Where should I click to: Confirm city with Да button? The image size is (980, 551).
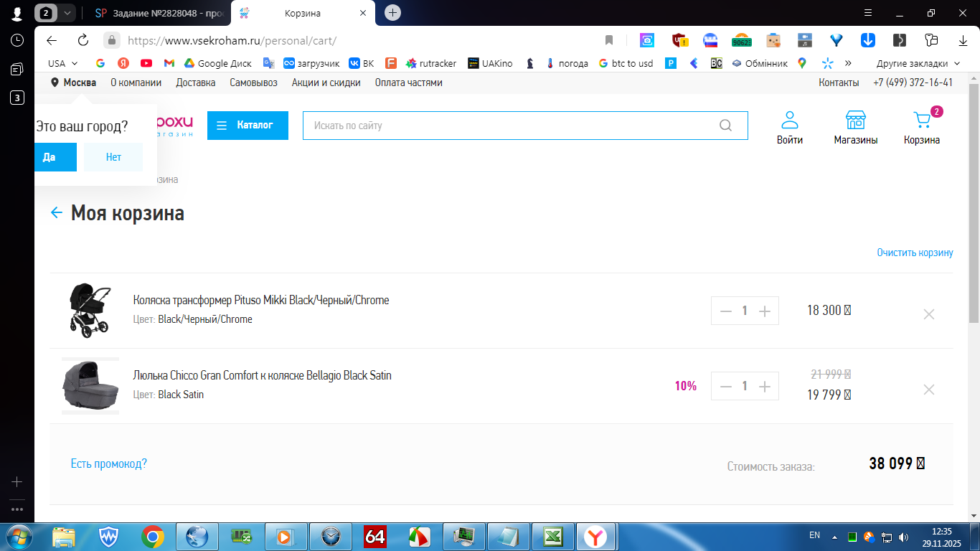coord(55,157)
